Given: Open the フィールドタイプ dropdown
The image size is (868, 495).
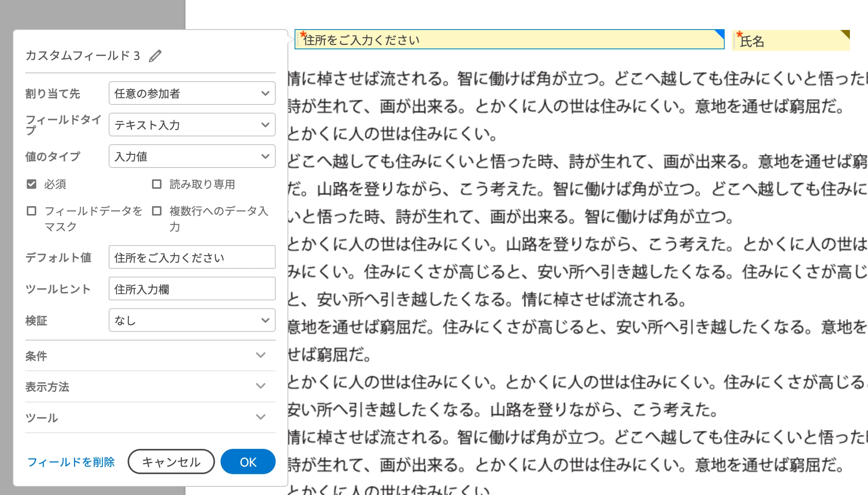Looking at the screenshot, I should pos(192,125).
